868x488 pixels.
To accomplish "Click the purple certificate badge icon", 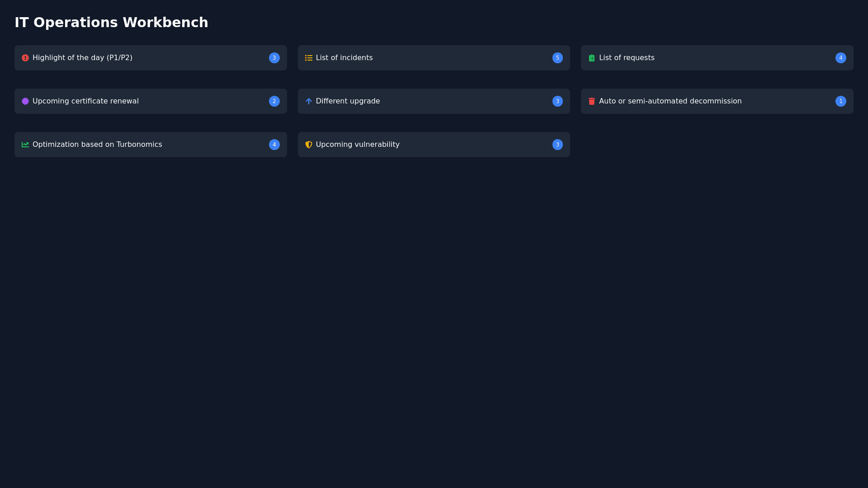I will pyautogui.click(x=25, y=101).
